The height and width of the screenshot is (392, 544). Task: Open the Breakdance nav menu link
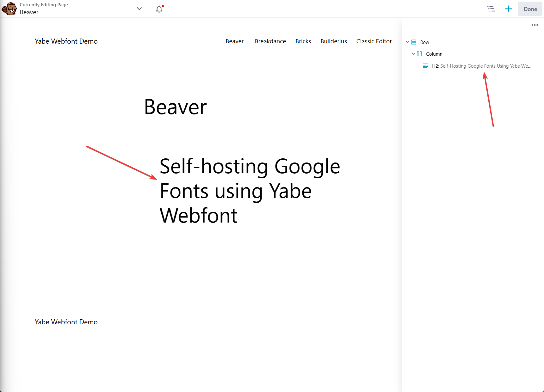click(x=270, y=41)
